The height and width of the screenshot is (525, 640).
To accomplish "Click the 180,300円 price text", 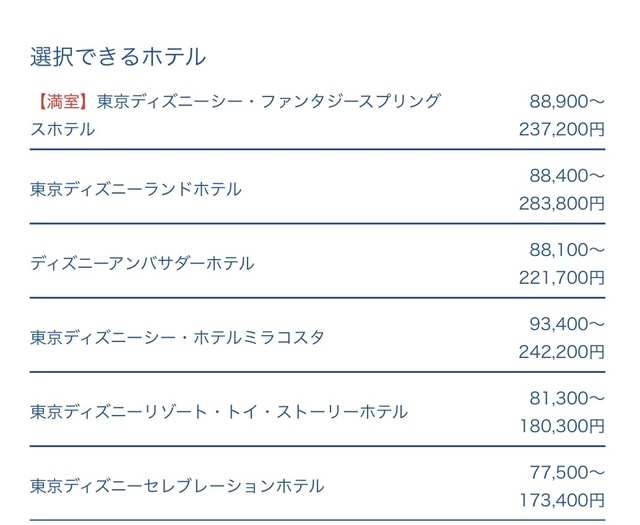I will 562,426.
